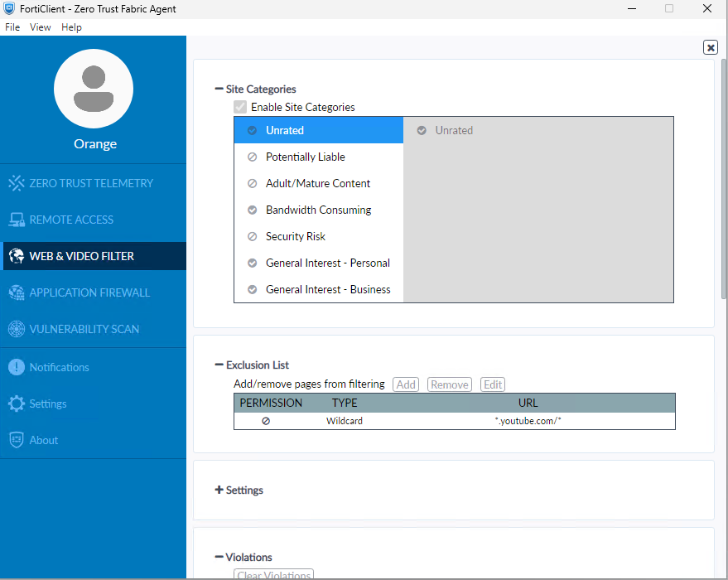Click the Vulnerability Scan radar icon
Screen dimensions: 728x580
click(16, 329)
